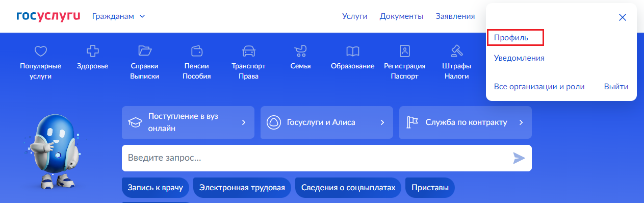This screenshot has height=203, width=644.
Task: Click the Сведения о соцвыплатах button
Action: click(348, 188)
